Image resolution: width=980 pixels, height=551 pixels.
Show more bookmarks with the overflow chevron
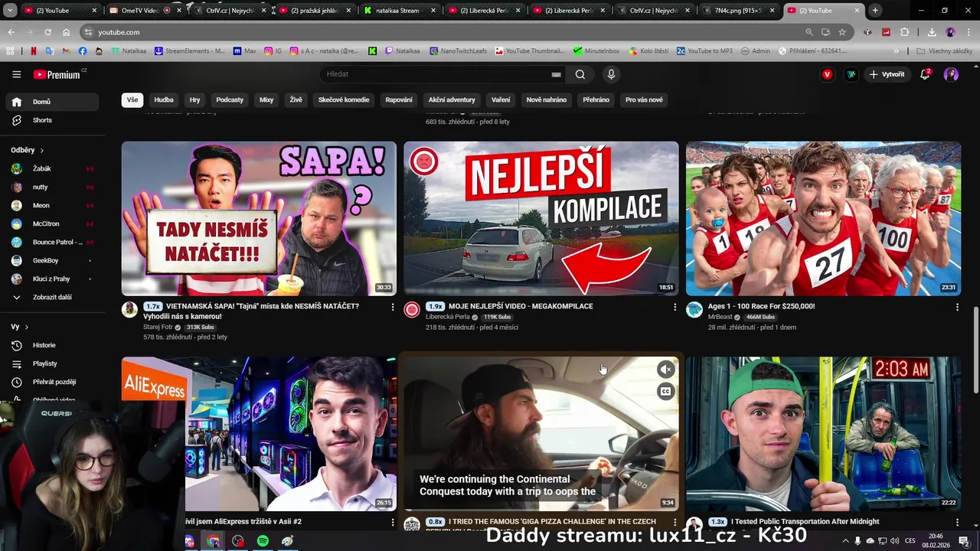tap(897, 51)
